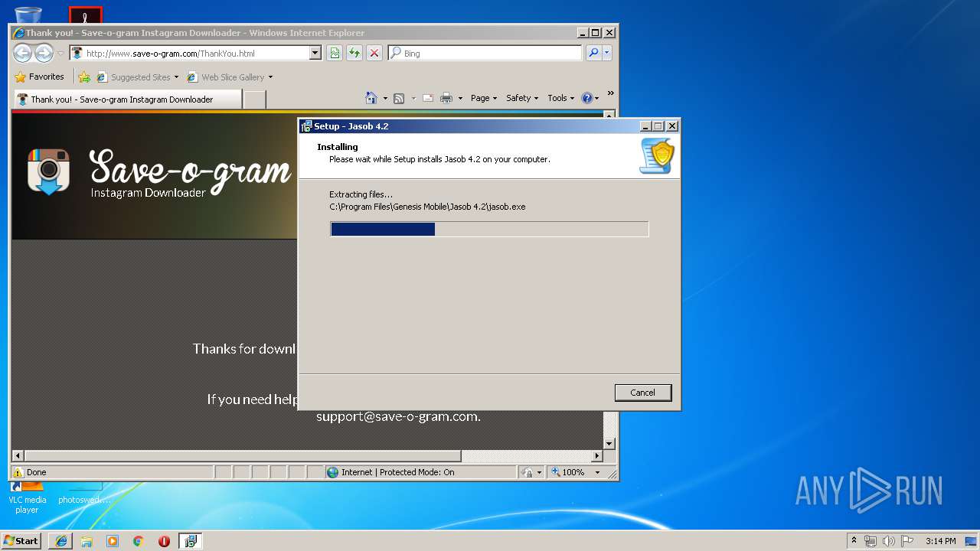This screenshot has width=980, height=551.
Task: Open Internet Explorer from the taskbar
Action: click(61, 541)
